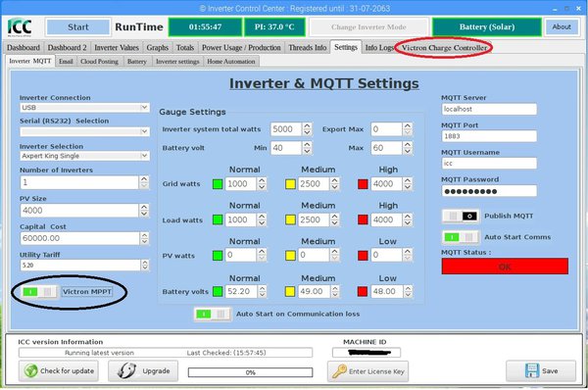Click the Save floppy disk icon
The width and height of the screenshot is (588, 390).
(x=532, y=370)
